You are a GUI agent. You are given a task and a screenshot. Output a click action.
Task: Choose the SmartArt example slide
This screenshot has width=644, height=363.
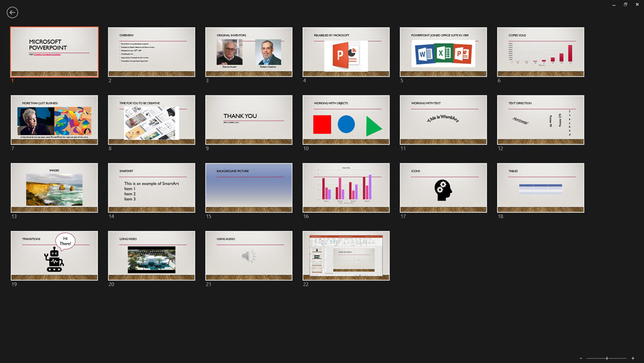(x=151, y=188)
